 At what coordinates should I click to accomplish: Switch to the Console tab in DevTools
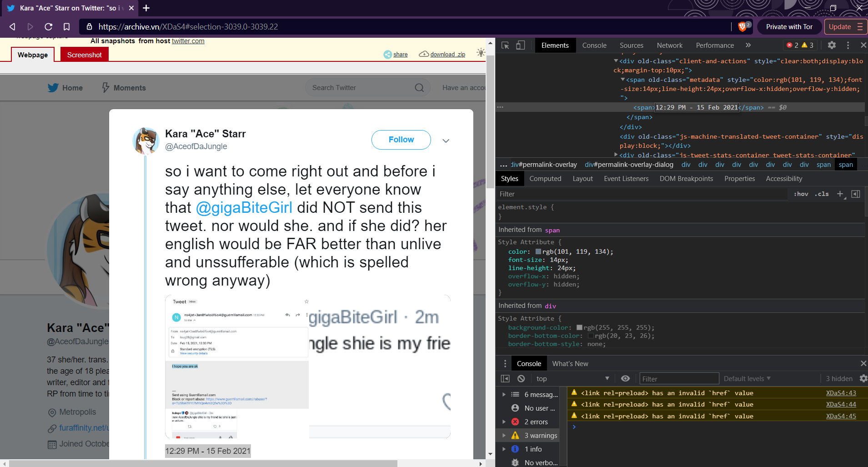(x=594, y=45)
